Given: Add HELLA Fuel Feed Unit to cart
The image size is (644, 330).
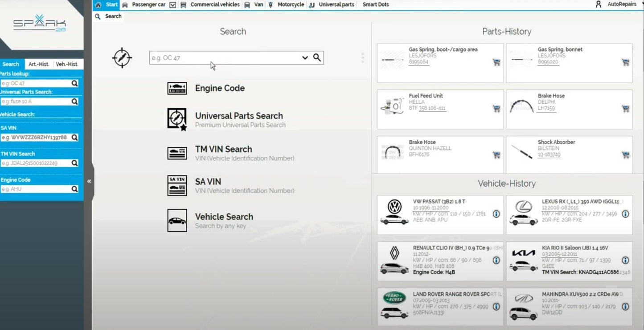Looking at the screenshot, I should pos(496,109).
